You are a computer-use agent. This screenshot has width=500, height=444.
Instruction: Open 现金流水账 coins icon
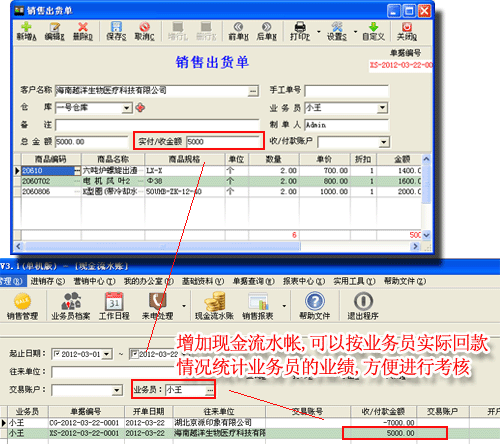click(215, 301)
